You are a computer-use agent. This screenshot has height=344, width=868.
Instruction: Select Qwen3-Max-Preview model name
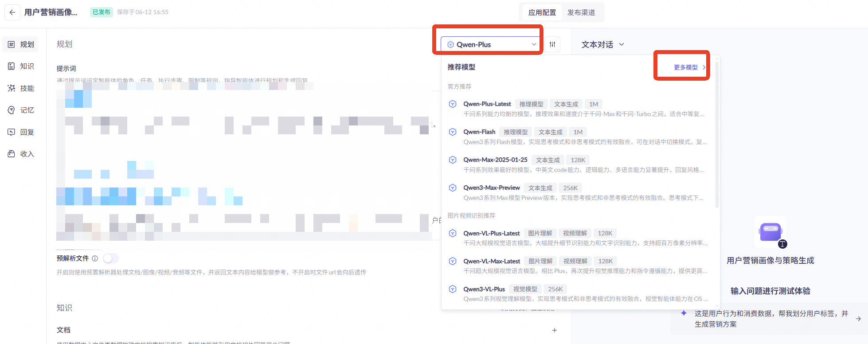click(x=492, y=188)
